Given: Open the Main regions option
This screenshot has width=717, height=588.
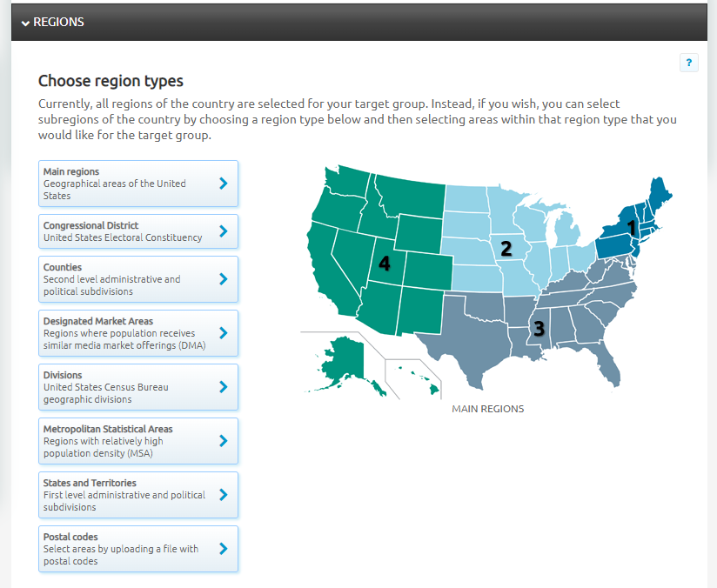Looking at the screenshot, I should click(x=126, y=184).
